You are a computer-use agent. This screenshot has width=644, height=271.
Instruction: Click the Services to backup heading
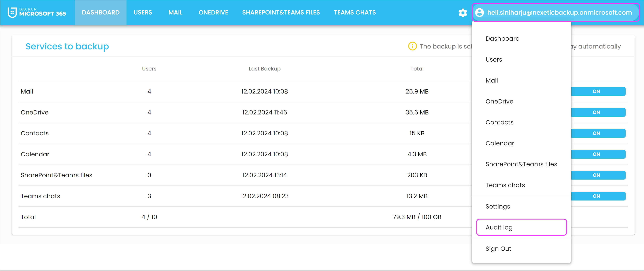pyautogui.click(x=67, y=46)
